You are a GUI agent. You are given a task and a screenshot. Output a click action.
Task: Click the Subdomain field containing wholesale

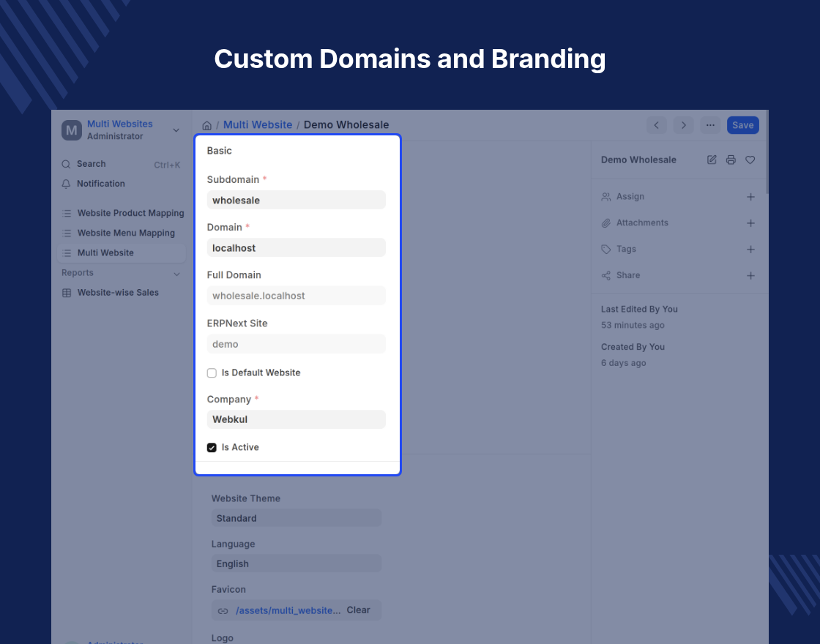click(x=297, y=200)
